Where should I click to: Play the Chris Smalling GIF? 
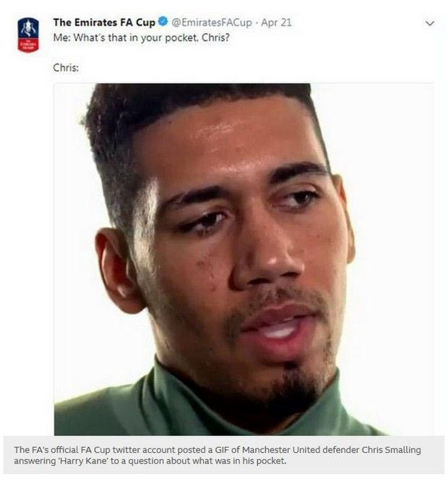click(244, 259)
